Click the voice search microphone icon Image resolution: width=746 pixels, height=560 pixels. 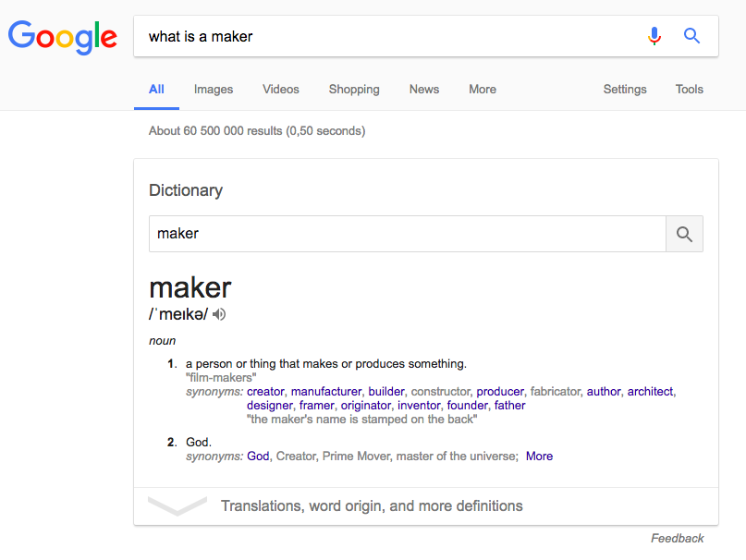[654, 36]
